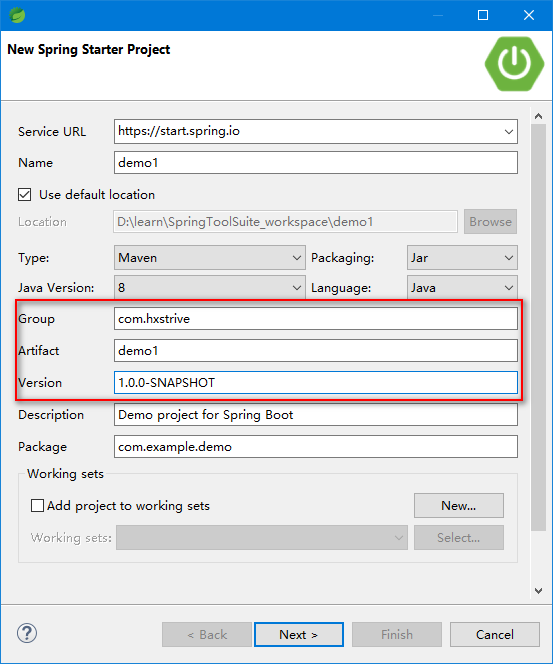Open the Language dropdown showing Java
Image resolution: width=553 pixels, height=664 pixels.
(x=462, y=288)
